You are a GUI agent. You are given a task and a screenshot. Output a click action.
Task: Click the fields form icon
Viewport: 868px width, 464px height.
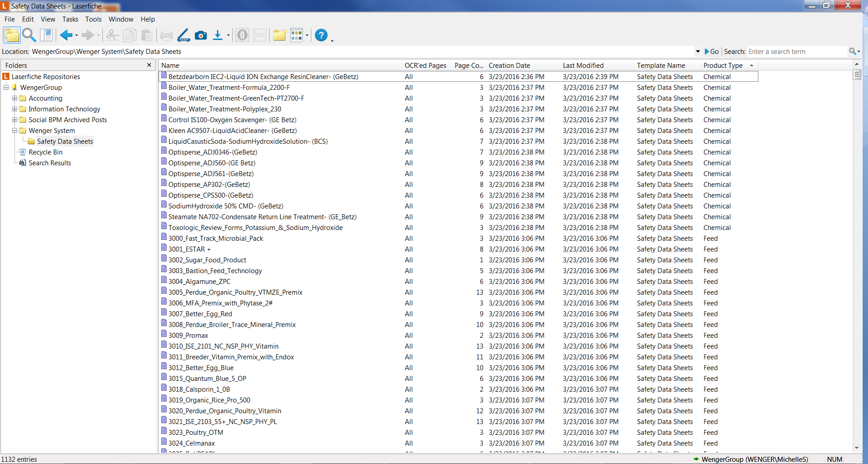click(x=260, y=35)
